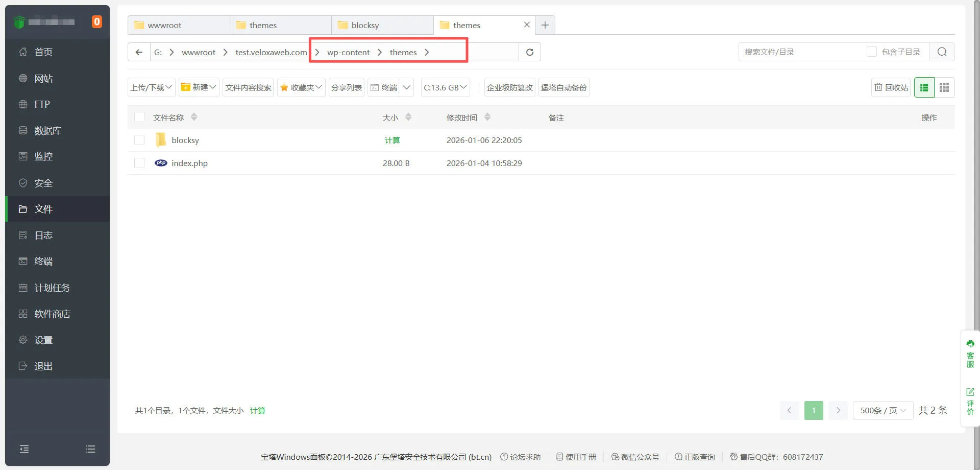Open the 上传/下载 dropdown

(x=151, y=87)
